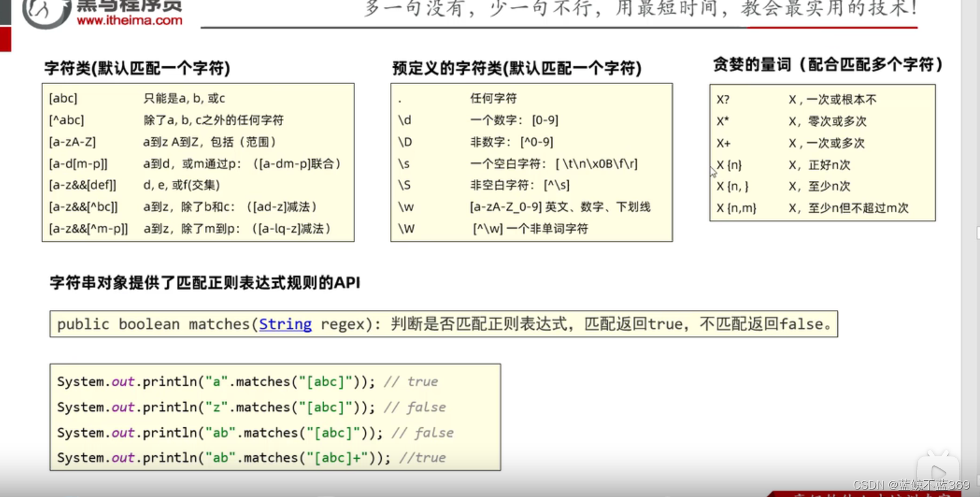980x497 pixels.
Task: Click the text ([ad-z]减法)
Action: [282, 206]
